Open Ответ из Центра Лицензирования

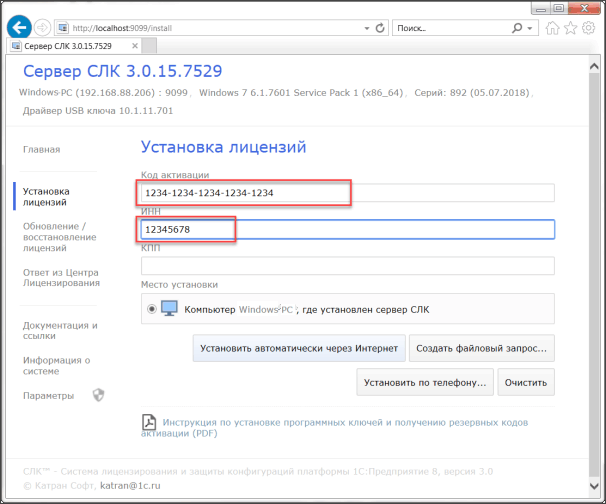(x=61, y=278)
